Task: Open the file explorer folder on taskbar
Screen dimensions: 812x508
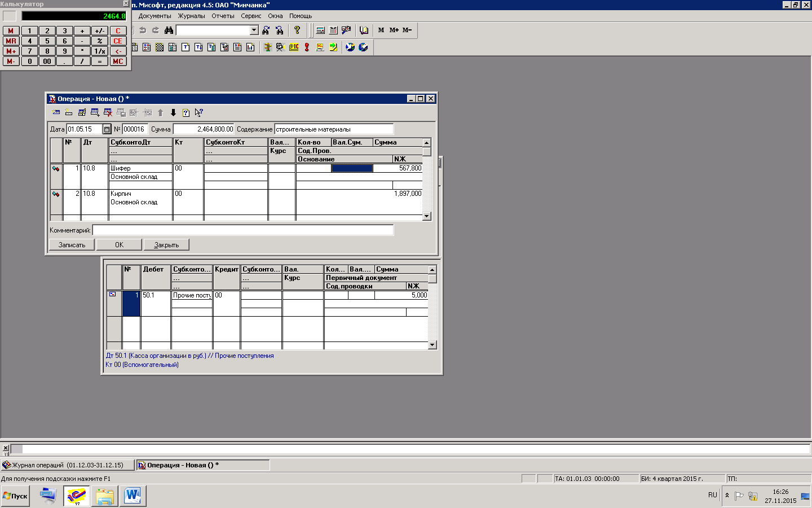Action: point(105,496)
